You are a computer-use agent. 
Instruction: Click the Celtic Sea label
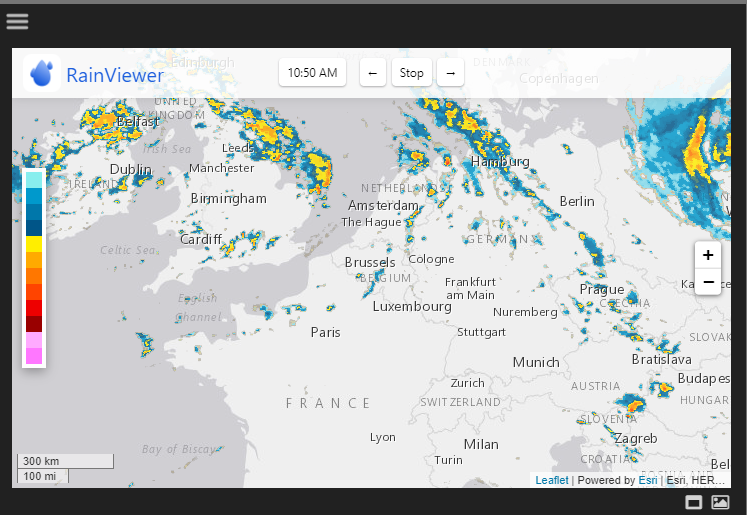click(128, 250)
